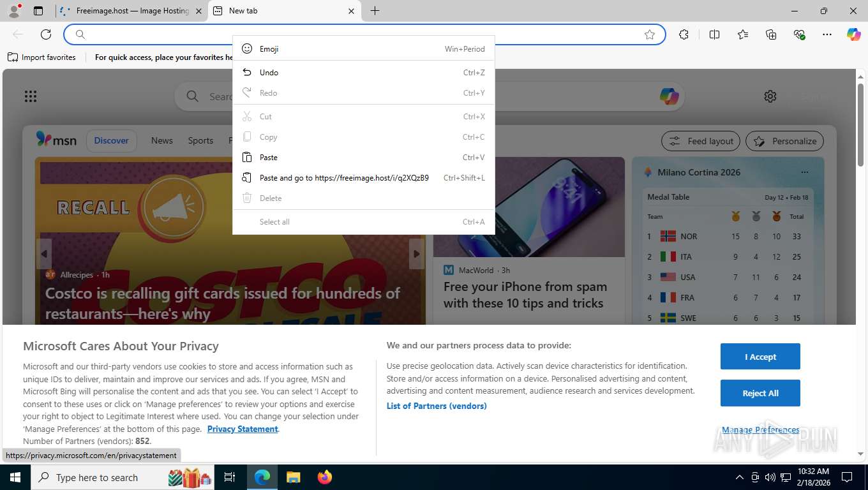The width and height of the screenshot is (868, 490).
Task: Choose Copy in context menu
Action: tap(364, 137)
